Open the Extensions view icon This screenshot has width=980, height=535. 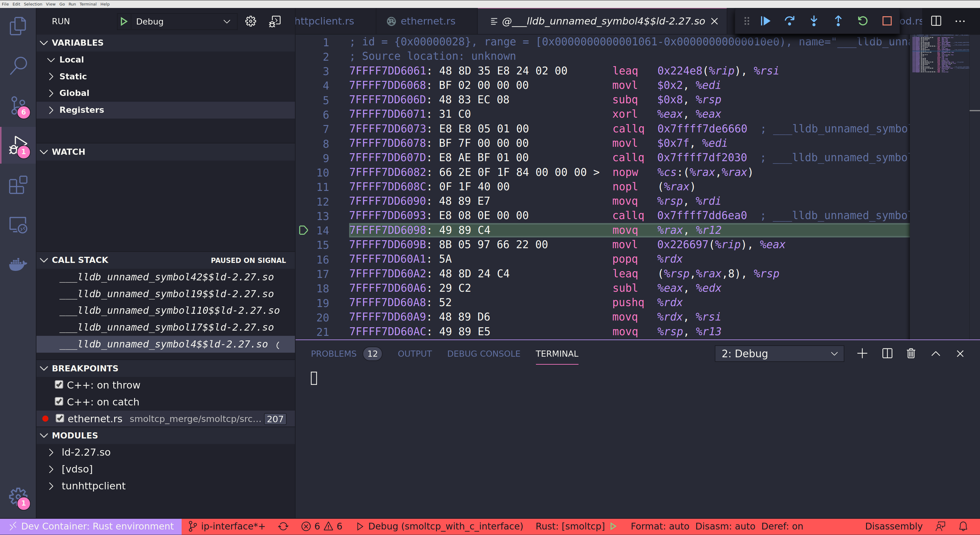tap(18, 185)
